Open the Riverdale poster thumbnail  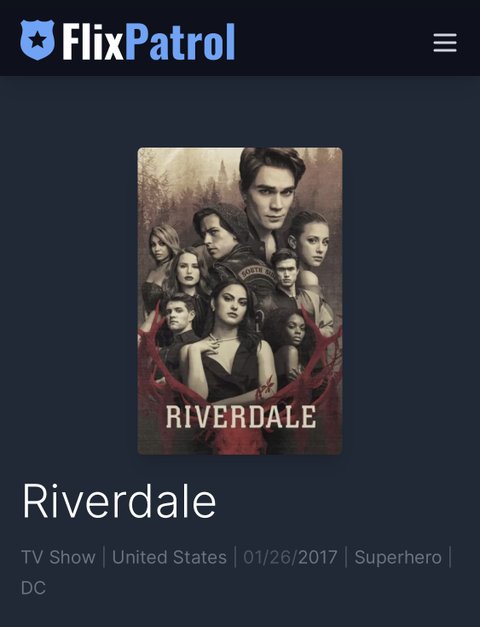coord(240,301)
